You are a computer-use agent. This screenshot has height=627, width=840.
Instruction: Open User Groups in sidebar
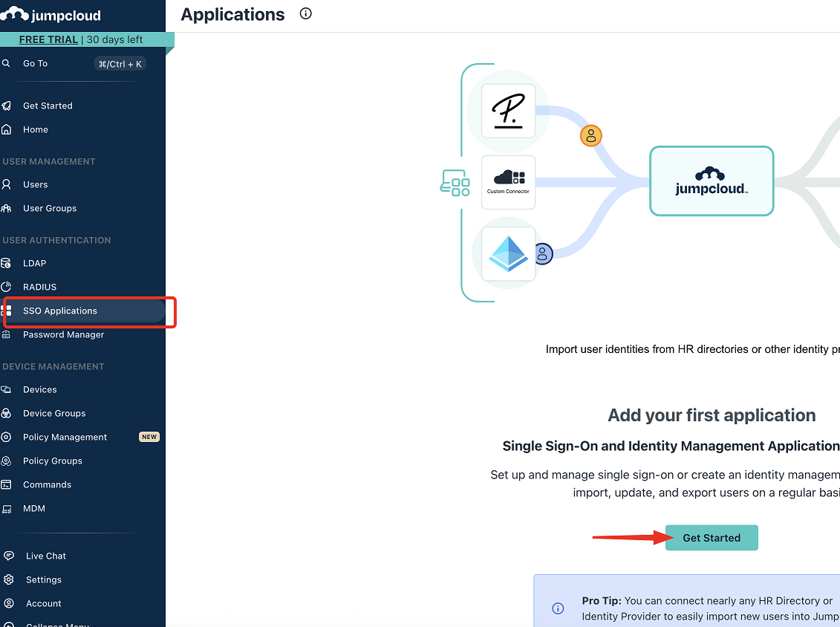pyautogui.click(x=50, y=209)
